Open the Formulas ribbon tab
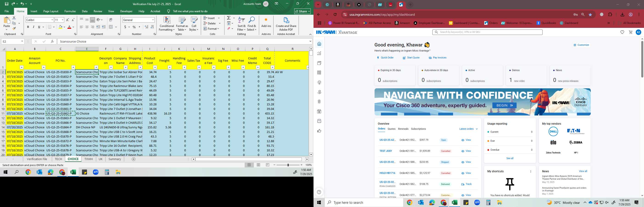The image size is (644, 207). (x=70, y=11)
